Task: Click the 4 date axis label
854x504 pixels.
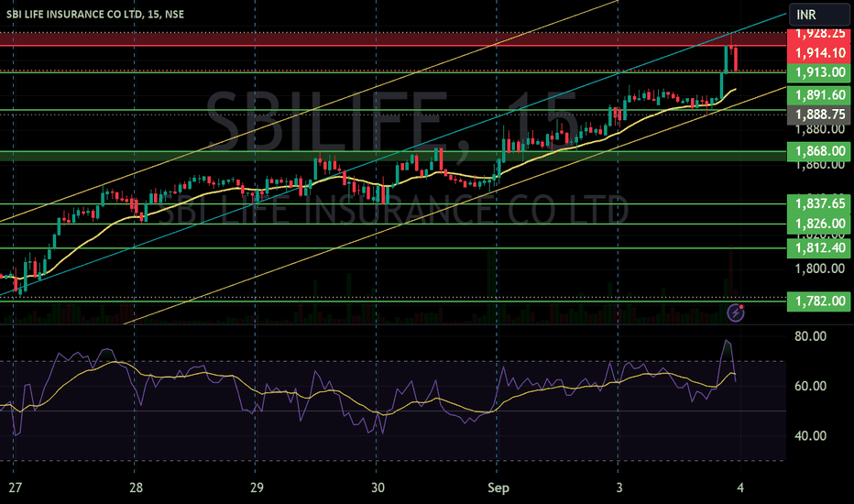Action: click(x=740, y=488)
